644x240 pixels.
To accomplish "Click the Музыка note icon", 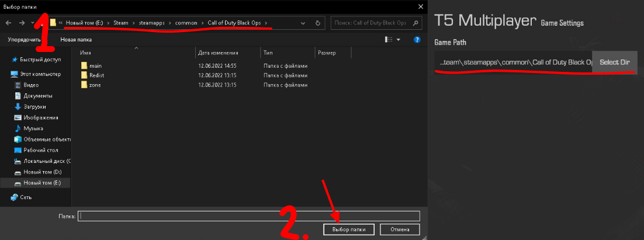I will pos(18,128).
